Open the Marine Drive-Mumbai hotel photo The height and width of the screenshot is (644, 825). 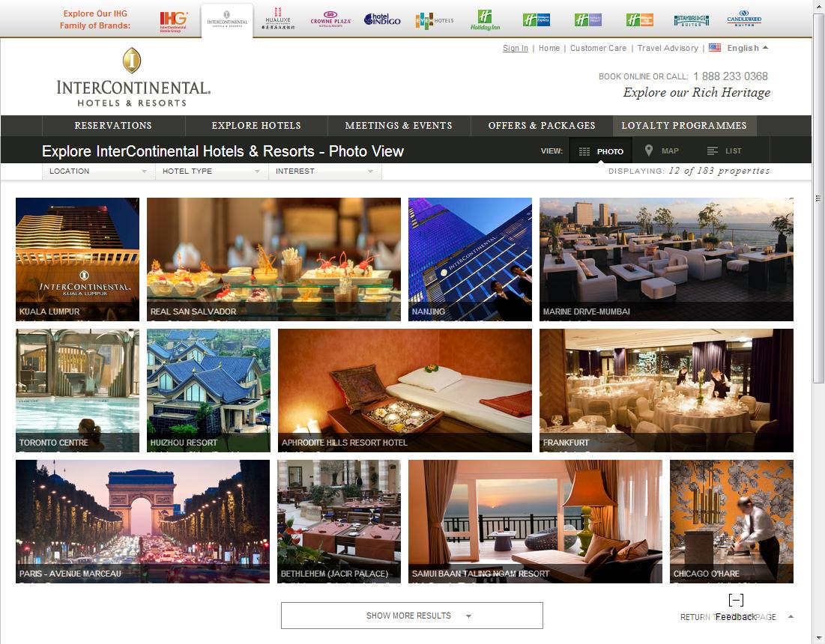(666, 259)
